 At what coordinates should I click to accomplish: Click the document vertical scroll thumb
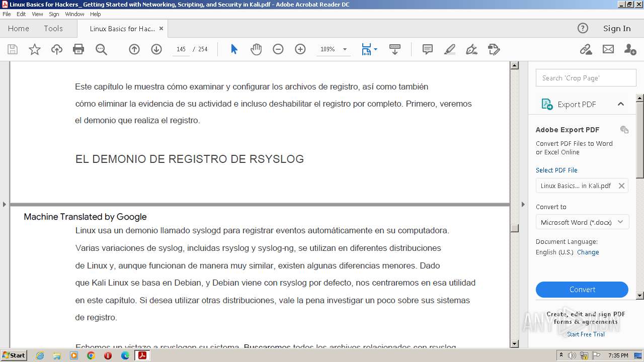pos(514,228)
